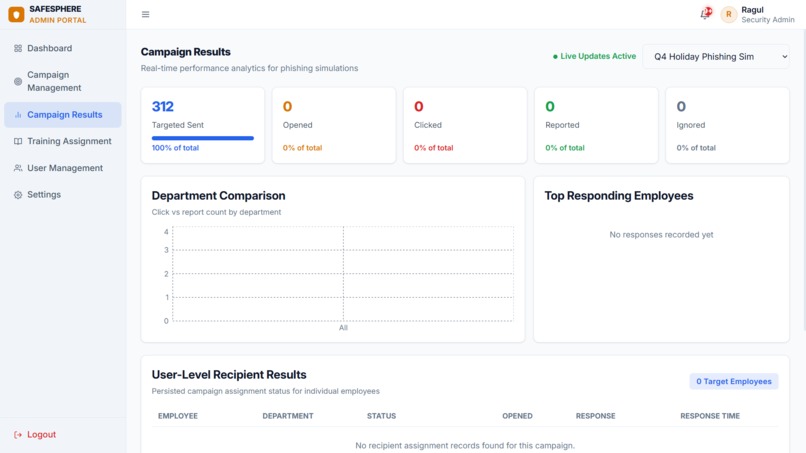Screen dimensions: 806x453
Task: Click the 0 Target Employees badge
Action: [x=734, y=382]
